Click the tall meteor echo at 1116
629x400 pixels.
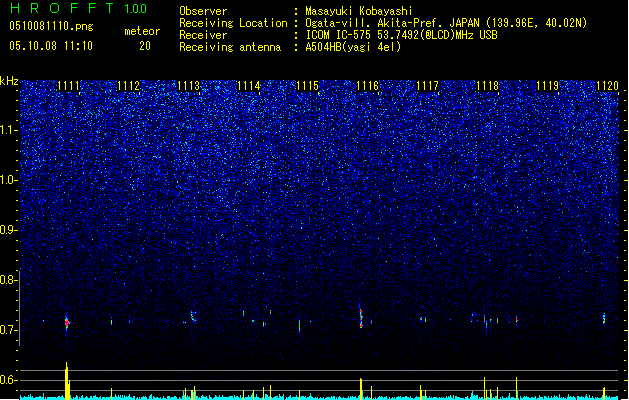pyautogui.click(x=361, y=317)
